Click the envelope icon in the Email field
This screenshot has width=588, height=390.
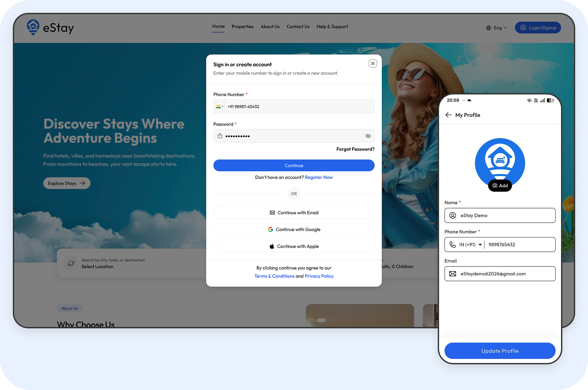(453, 274)
